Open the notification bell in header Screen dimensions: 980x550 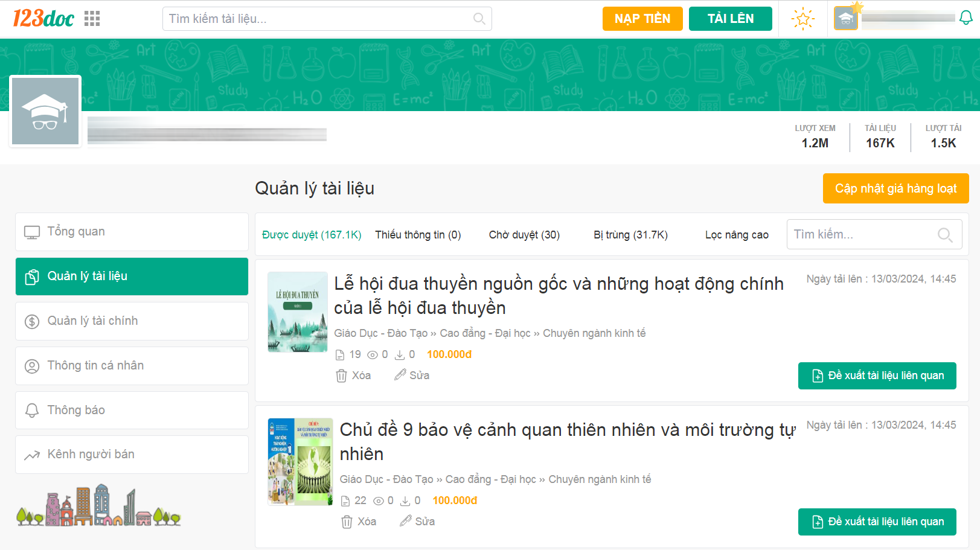tap(966, 18)
